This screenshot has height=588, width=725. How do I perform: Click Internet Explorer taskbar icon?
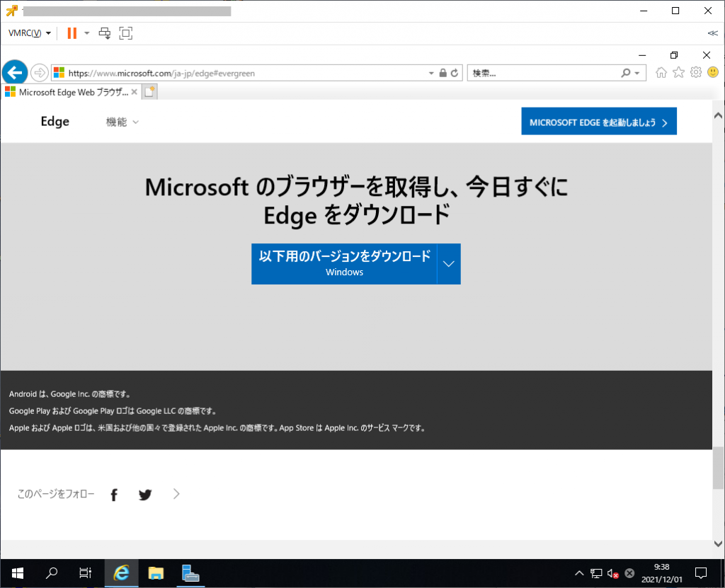pyautogui.click(x=121, y=574)
